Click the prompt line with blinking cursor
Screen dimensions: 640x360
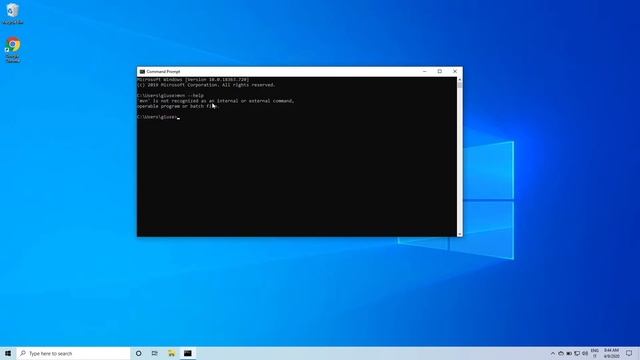[x=158, y=117]
